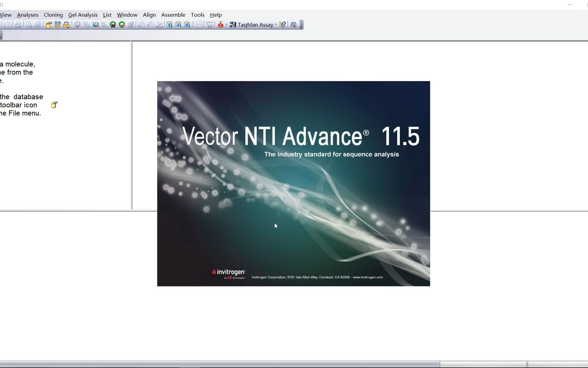Activate the What's This help pointer icon
The width and height of the screenshot is (588, 368).
(x=282, y=25)
